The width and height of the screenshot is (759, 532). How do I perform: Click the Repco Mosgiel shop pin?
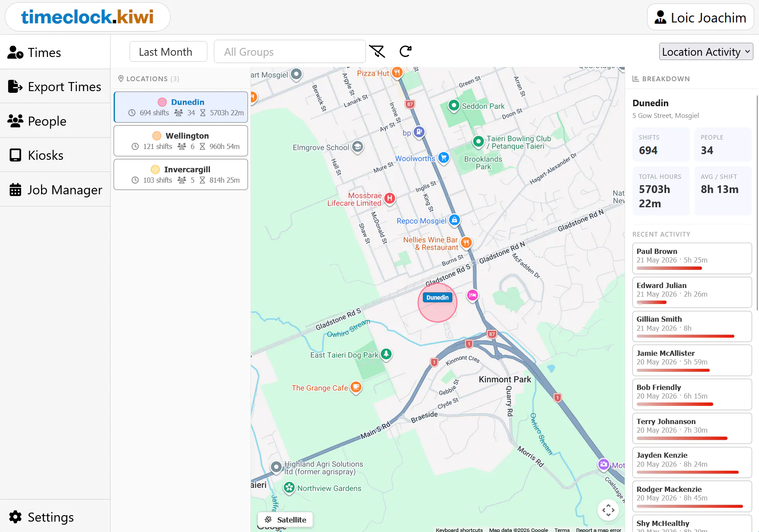coord(454,220)
